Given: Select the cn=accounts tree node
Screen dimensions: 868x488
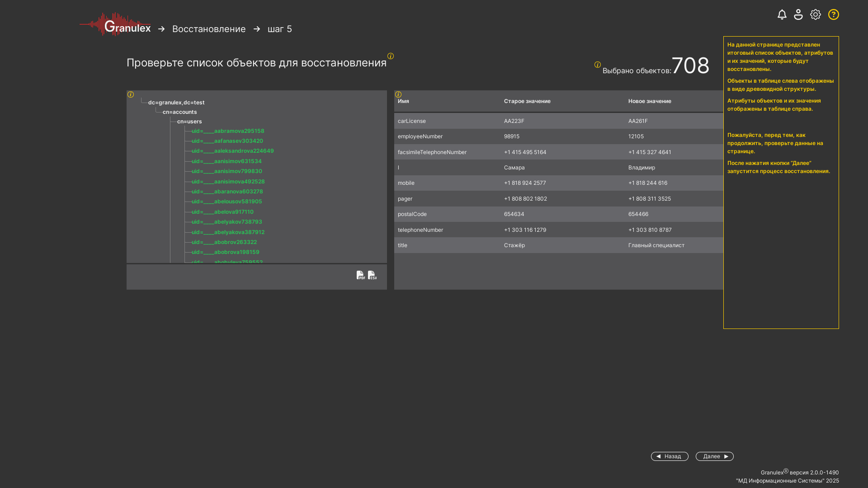Looking at the screenshot, I should point(180,112).
